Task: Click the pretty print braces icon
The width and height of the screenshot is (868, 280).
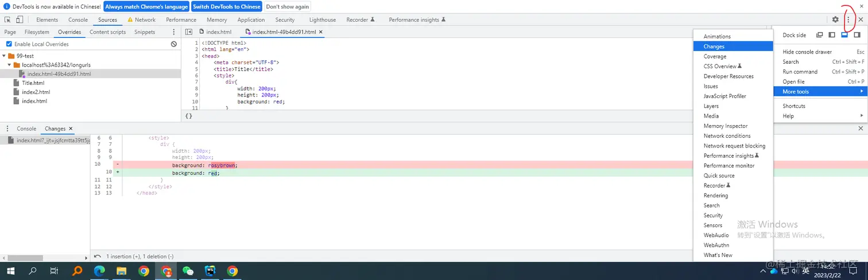Action: [189, 116]
